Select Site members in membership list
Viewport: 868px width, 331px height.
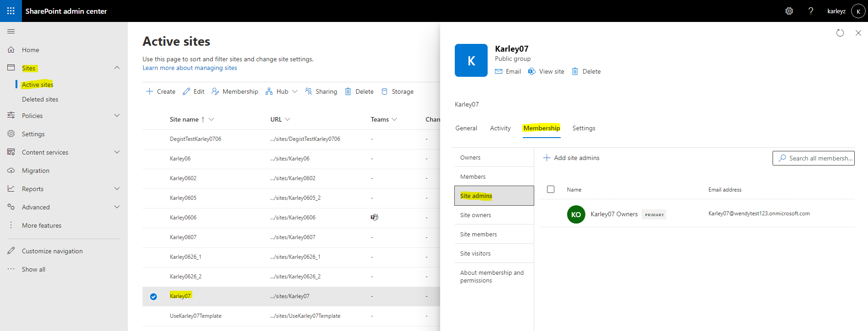(494, 234)
